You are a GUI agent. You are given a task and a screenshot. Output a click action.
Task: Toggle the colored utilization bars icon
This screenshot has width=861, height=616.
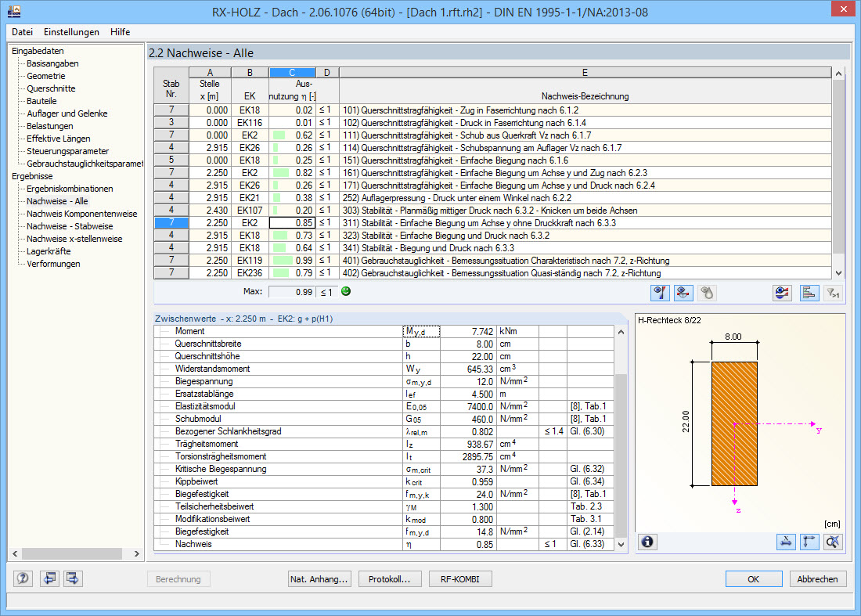808,293
